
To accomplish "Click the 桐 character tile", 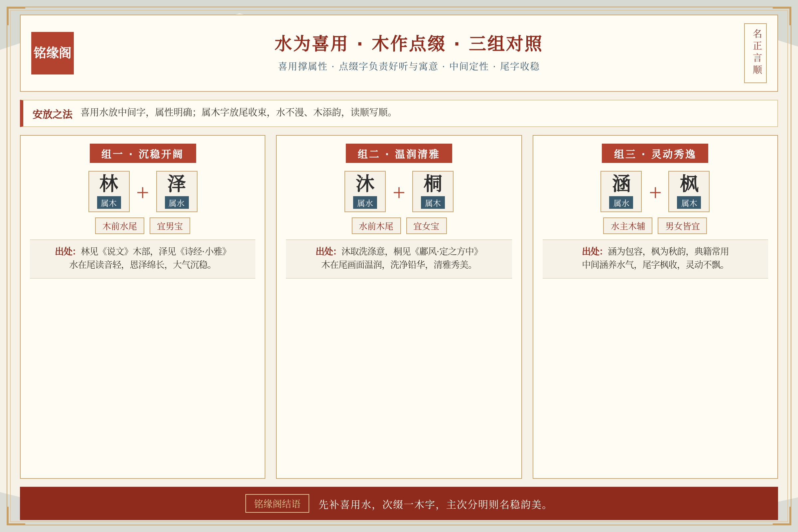I will [x=433, y=192].
